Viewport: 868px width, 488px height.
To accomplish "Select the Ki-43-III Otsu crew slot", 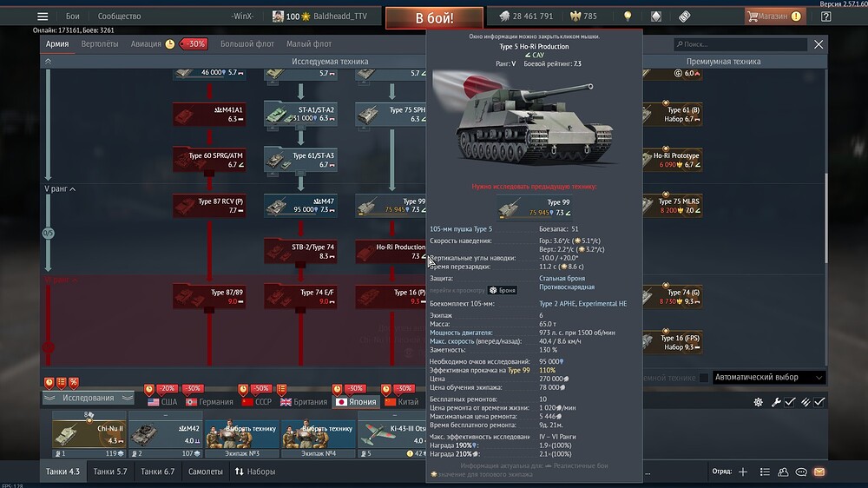I will coord(392,433).
